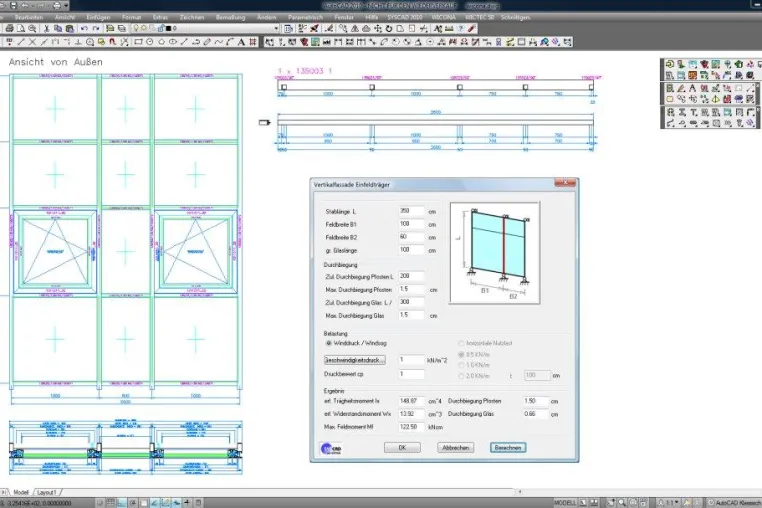The image size is (762, 508).
Task: Click the Feldbreite B1 input field
Action: [411, 224]
